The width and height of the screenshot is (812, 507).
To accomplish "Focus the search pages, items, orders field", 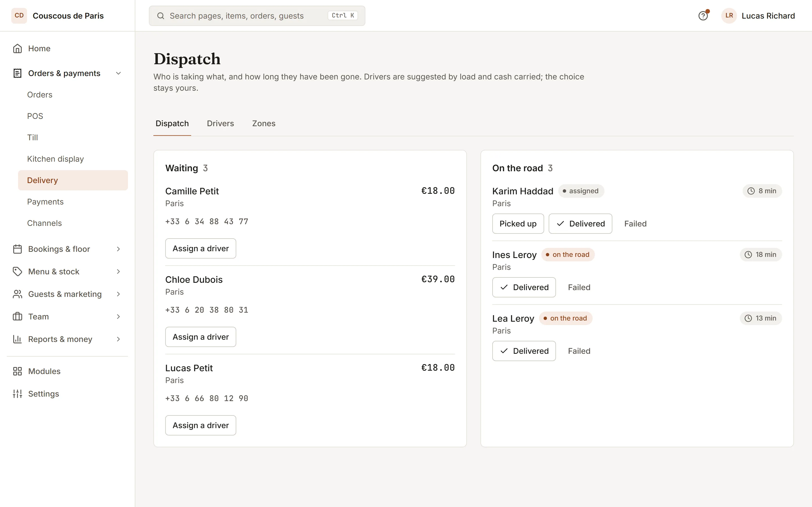I will click(257, 16).
